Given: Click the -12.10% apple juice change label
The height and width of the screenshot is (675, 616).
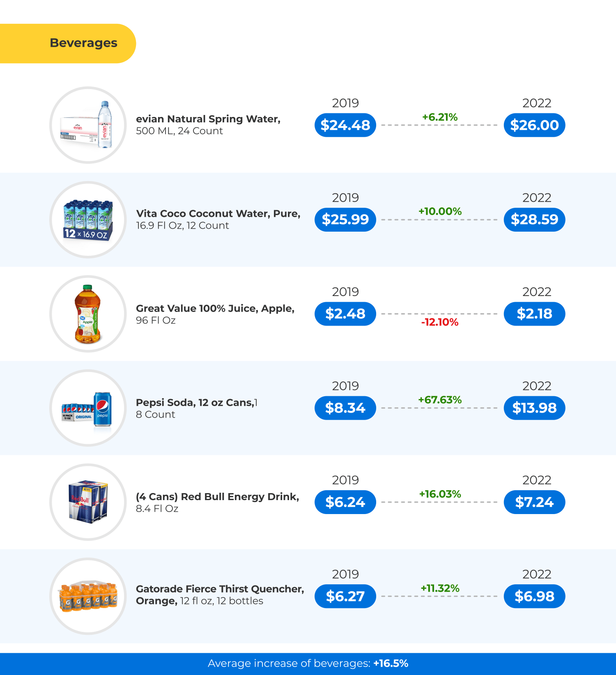Looking at the screenshot, I should [439, 322].
